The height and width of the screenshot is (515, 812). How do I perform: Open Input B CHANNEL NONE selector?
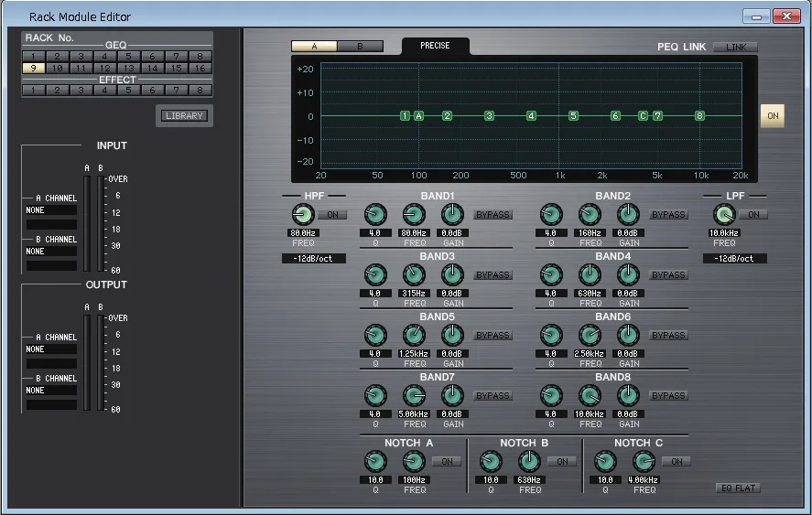tap(51, 251)
